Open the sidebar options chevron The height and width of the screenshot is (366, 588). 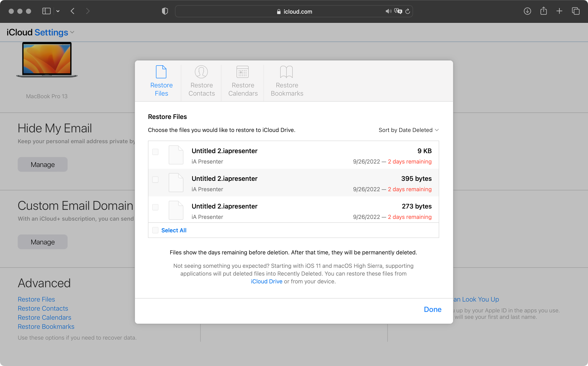pos(58,11)
